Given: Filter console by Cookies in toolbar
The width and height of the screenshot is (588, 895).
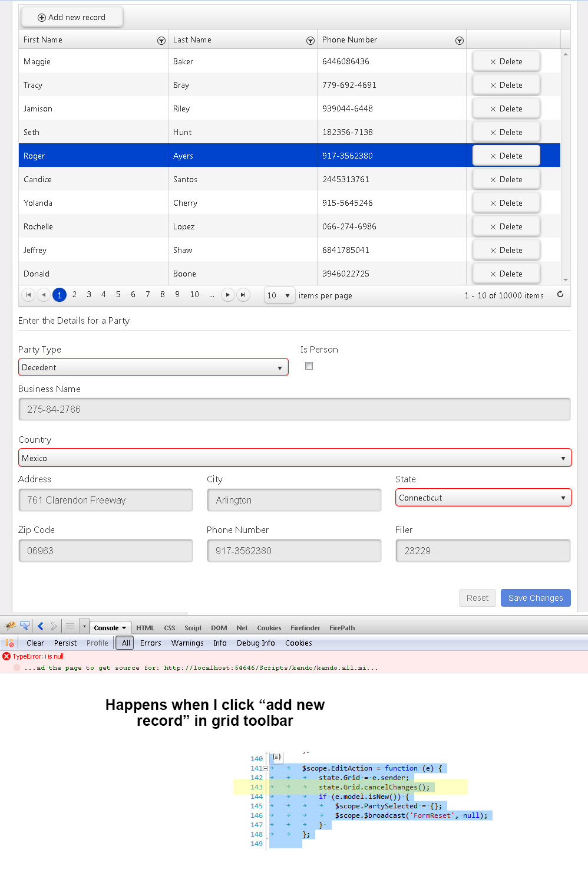Looking at the screenshot, I should pos(299,643).
